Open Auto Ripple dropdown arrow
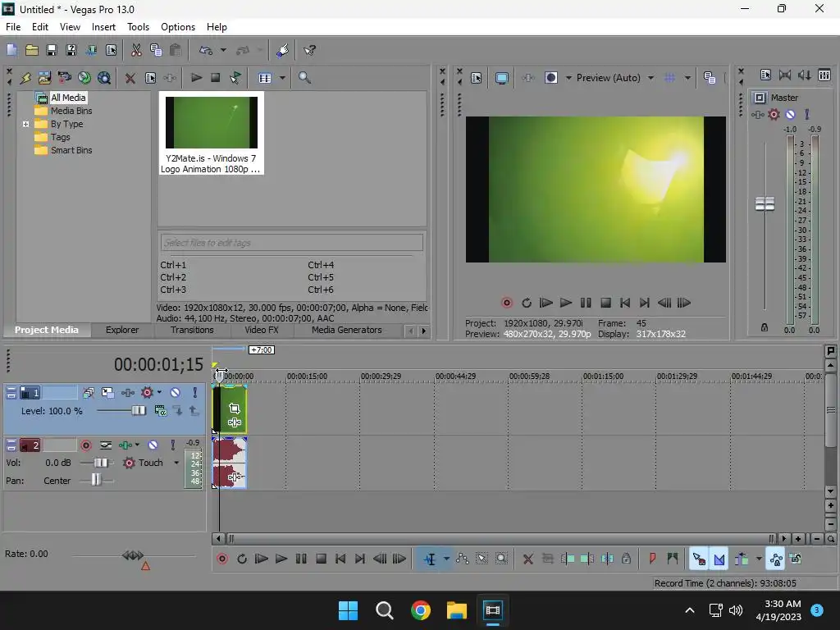The height and width of the screenshot is (630, 840). [759, 559]
